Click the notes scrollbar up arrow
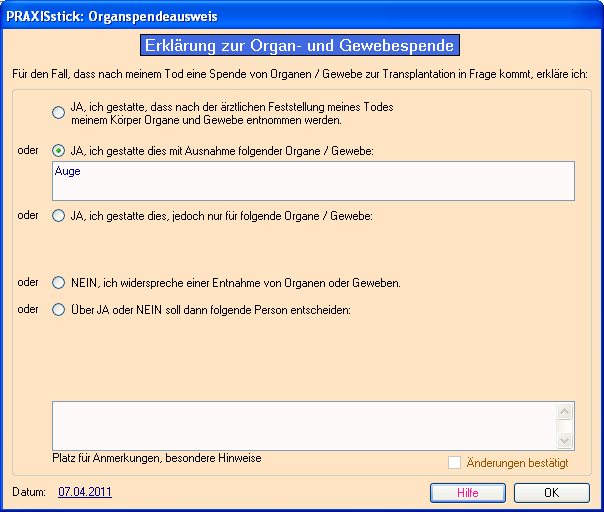Image resolution: width=604 pixels, height=512 pixels. coord(565,412)
